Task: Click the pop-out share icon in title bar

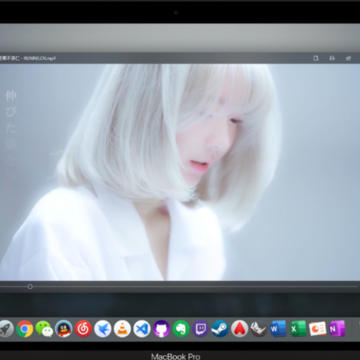Action: (x=348, y=58)
